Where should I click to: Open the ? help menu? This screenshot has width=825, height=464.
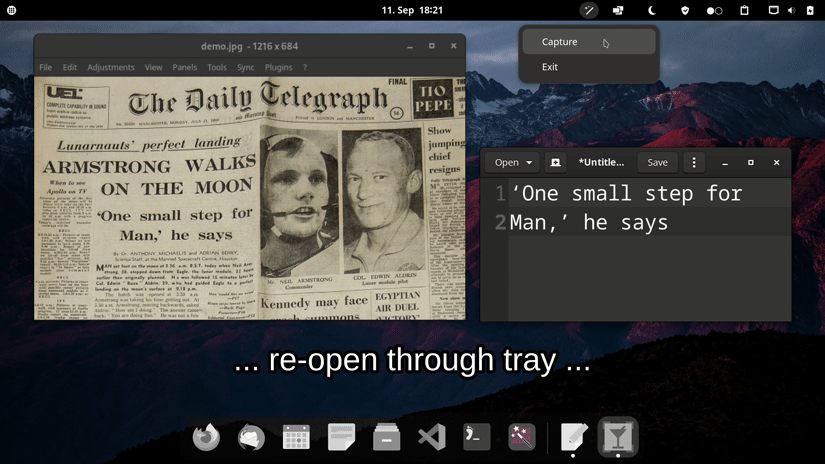(x=305, y=67)
